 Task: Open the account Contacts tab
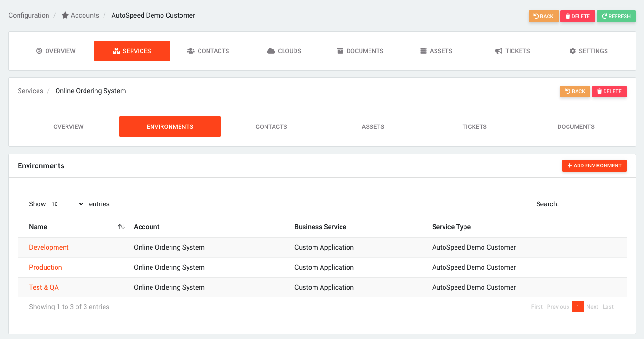[208, 51]
